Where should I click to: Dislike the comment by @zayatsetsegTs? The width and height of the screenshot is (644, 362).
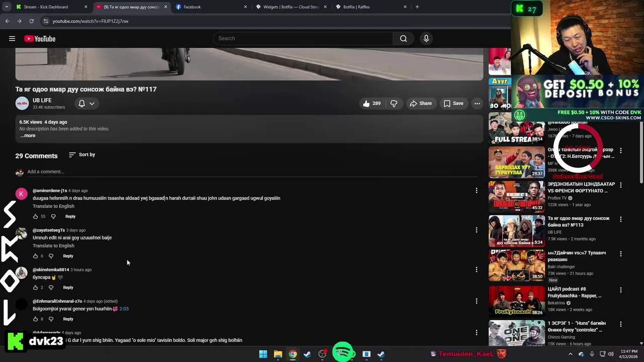(x=51, y=256)
